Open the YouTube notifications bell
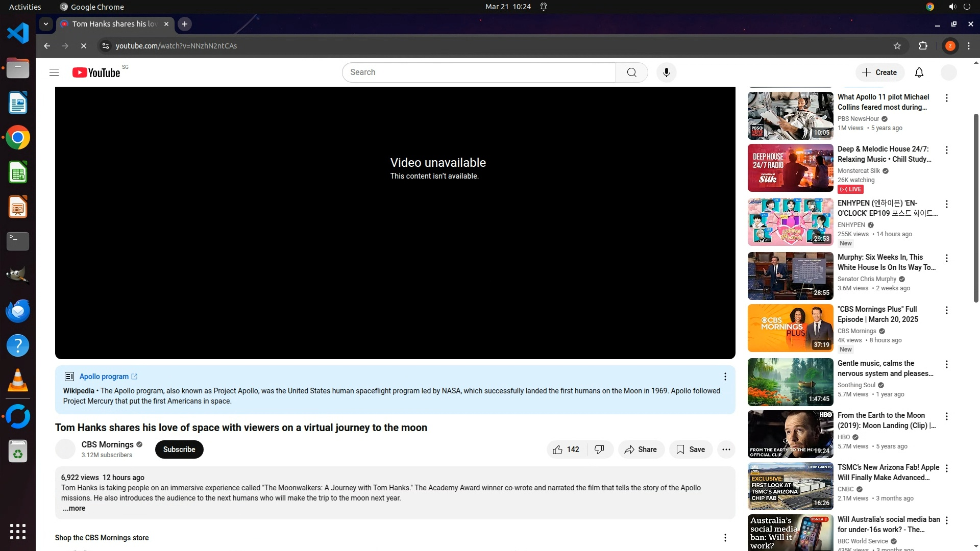Screen dimensions: 980x551 click(x=919, y=72)
